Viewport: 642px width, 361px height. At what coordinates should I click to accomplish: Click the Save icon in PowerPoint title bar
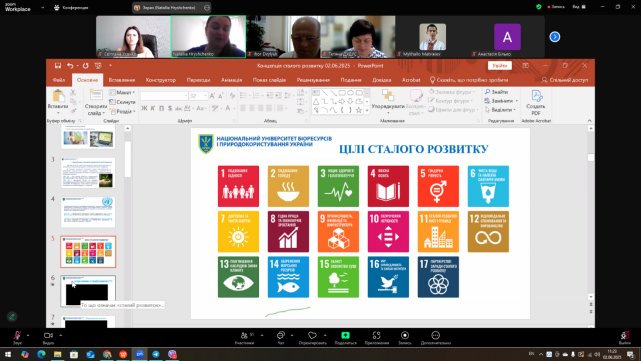[58, 65]
